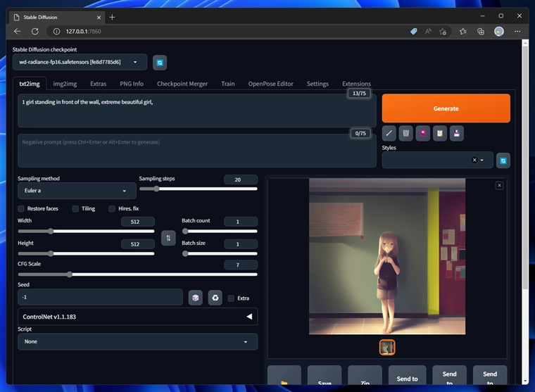The height and width of the screenshot is (392, 535).
Task: Enable the Restore faces checkbox
Action: point(21,209)
